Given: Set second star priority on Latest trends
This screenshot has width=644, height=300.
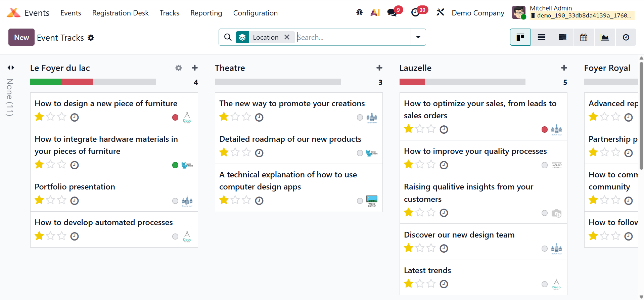Looking at the screenshot, I should 420,284.
